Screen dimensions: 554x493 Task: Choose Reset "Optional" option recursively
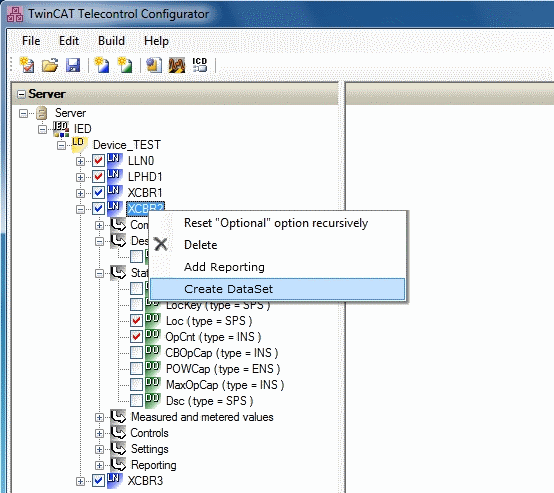pyautogui.click(x=277, y=223)
